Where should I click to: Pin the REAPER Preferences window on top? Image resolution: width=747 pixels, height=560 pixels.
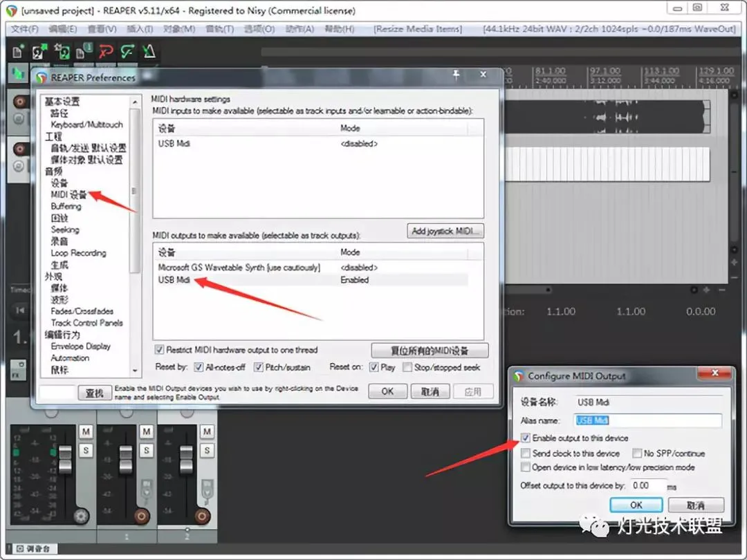(456, 75)
